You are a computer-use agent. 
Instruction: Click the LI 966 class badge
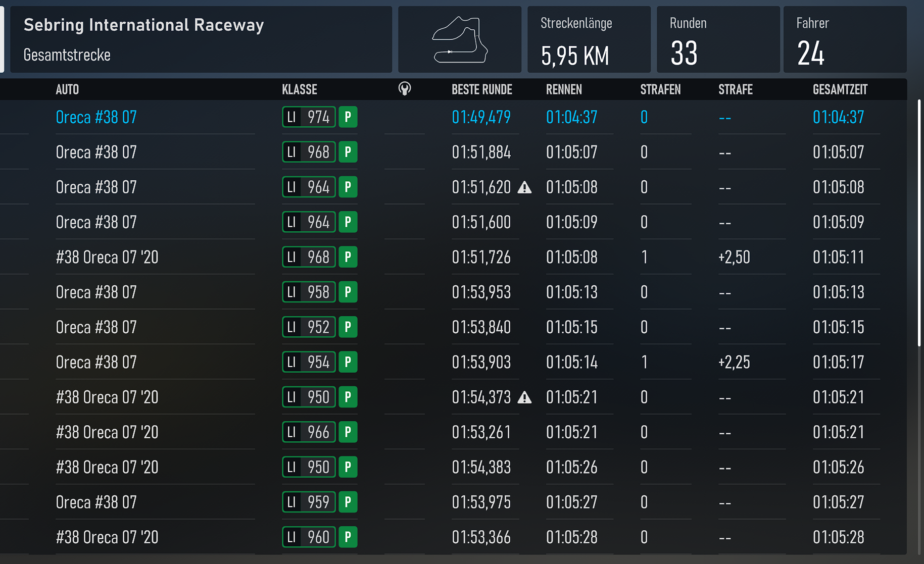309,432
